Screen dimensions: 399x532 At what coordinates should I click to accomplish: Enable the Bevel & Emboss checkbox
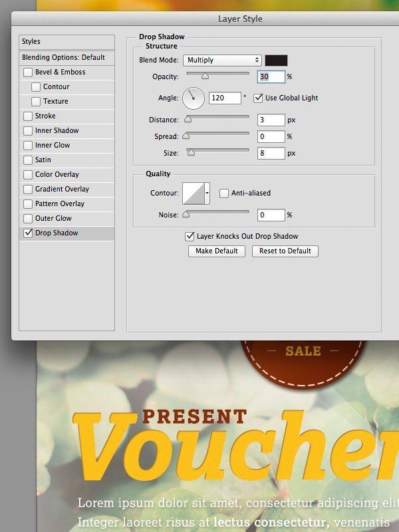28,72
